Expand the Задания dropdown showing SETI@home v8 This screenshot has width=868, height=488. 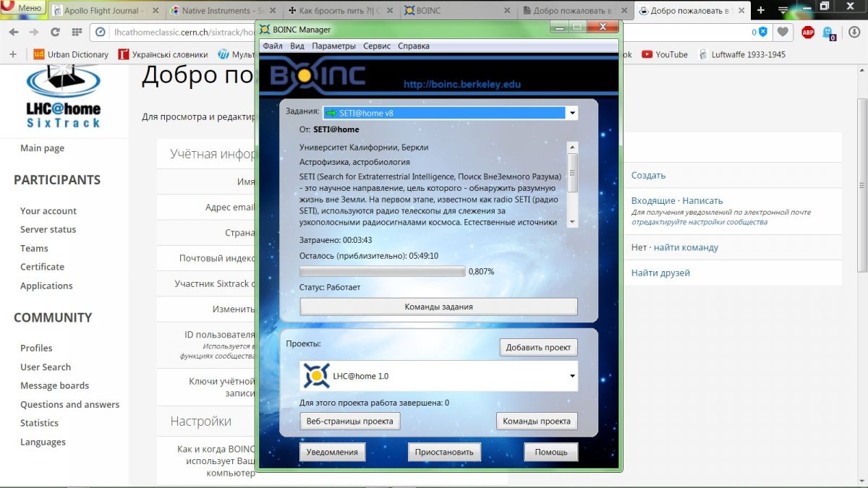(572, 113)
